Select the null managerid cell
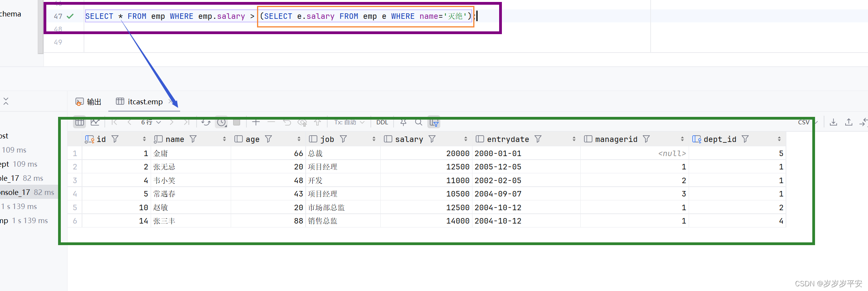This screenshot has width=868, height=291. 635,153
